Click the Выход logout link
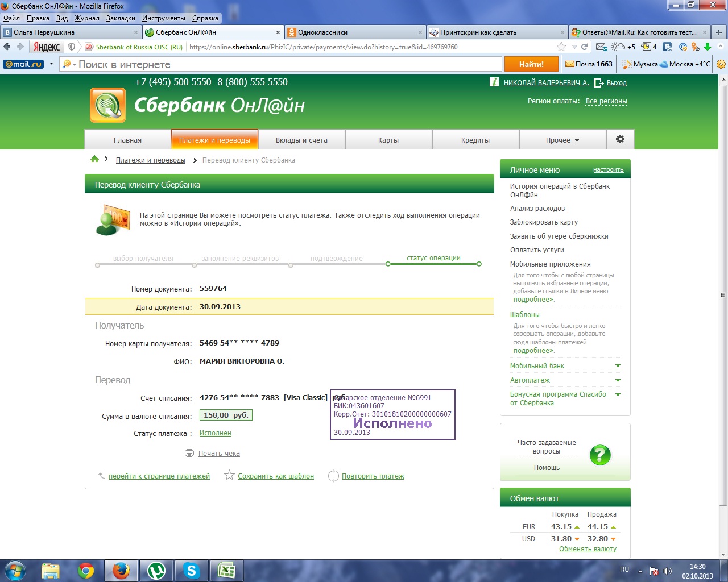 pyautogui.click(x=617, y=83)
